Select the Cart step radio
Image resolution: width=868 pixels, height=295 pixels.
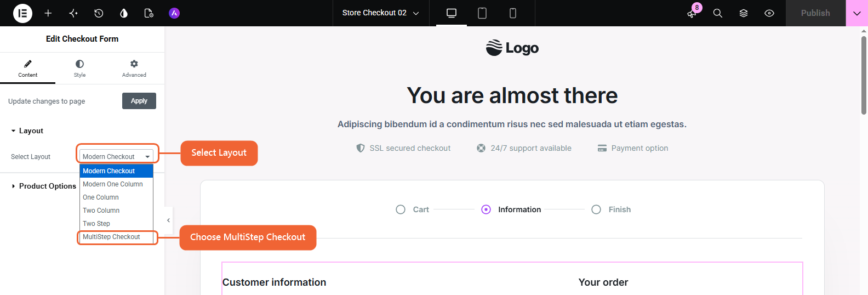401,209
